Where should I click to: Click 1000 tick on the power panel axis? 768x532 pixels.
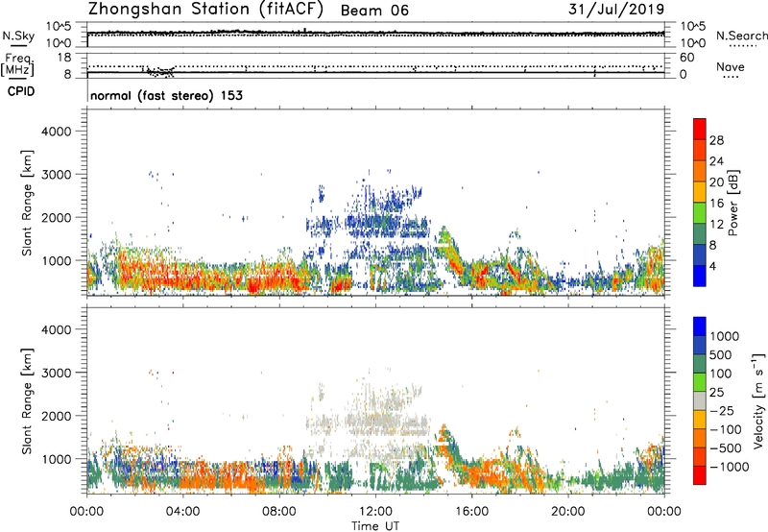(x=56, y=260)
